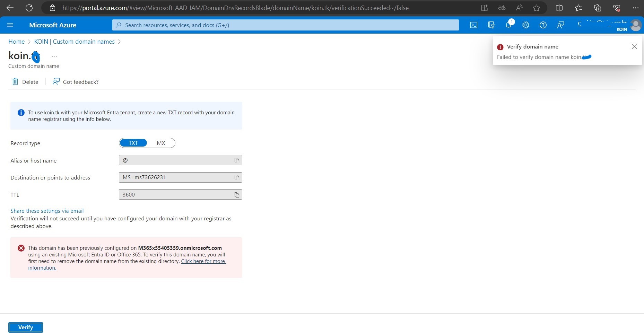Select the TXT record type

click(x=133, y=143)
